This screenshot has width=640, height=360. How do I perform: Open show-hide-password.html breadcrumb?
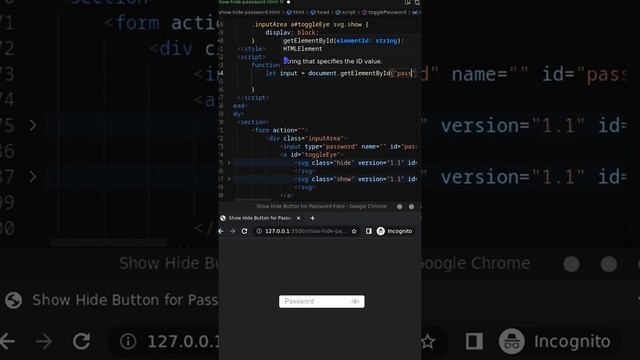point(250,12)
